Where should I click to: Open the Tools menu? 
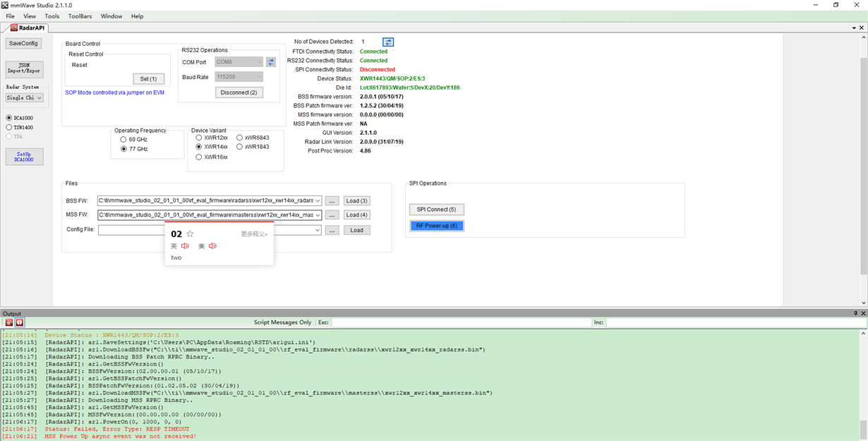click(x=52, y=16)
